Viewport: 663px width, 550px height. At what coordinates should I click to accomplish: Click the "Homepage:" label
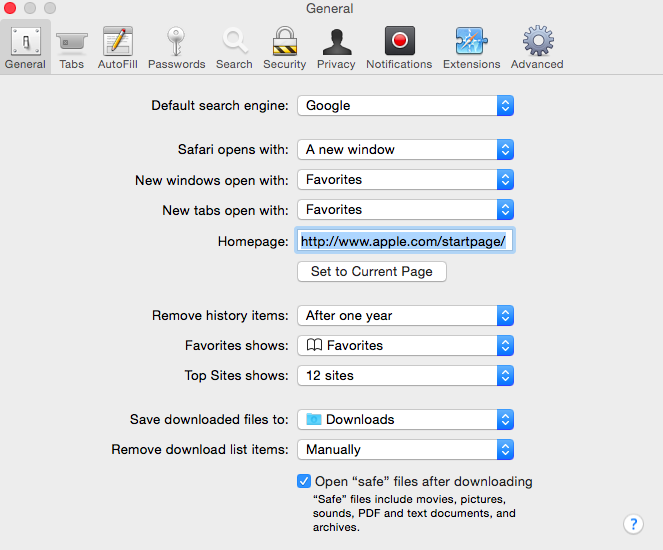[253, 241]
